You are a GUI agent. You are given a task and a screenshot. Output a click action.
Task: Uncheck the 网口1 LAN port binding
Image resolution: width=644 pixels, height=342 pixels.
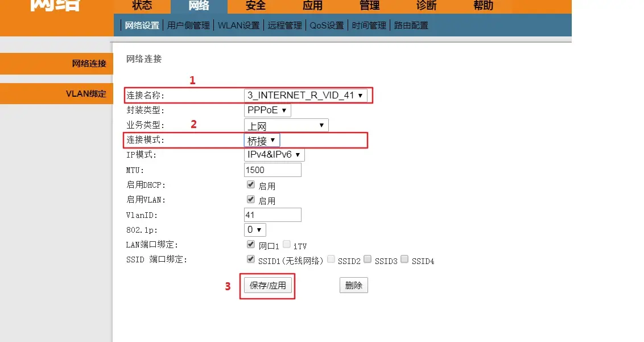(251, 245)
